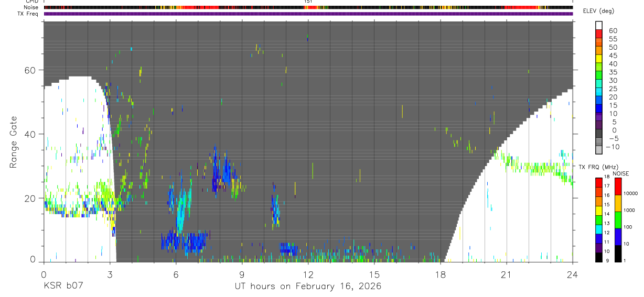The image size is (644, 297).
Task: Click the 'KSR b07' radar label
Action: (x=64, y=287)
